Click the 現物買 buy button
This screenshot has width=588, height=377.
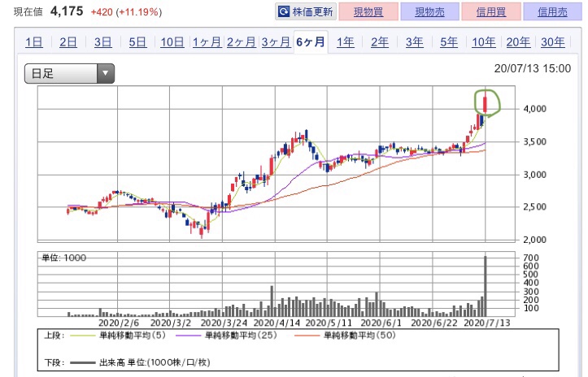[x=368, y=12]
